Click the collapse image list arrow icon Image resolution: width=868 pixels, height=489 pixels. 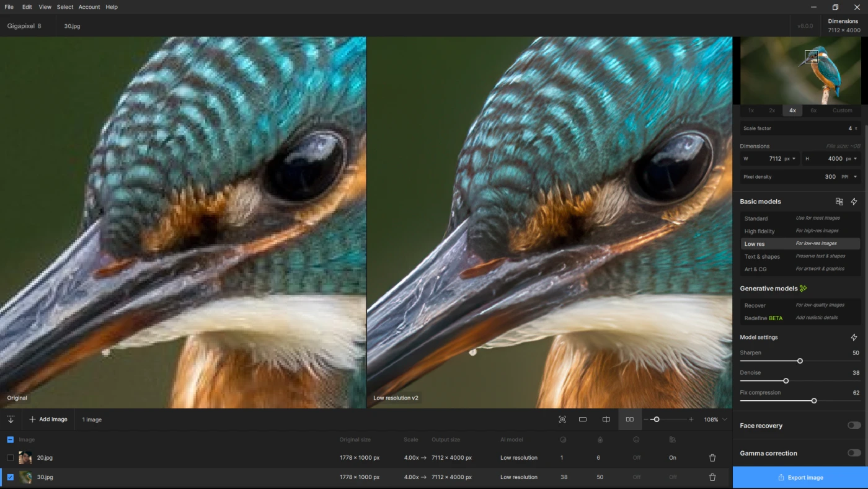pyautogui.click(x=11, y=419)
